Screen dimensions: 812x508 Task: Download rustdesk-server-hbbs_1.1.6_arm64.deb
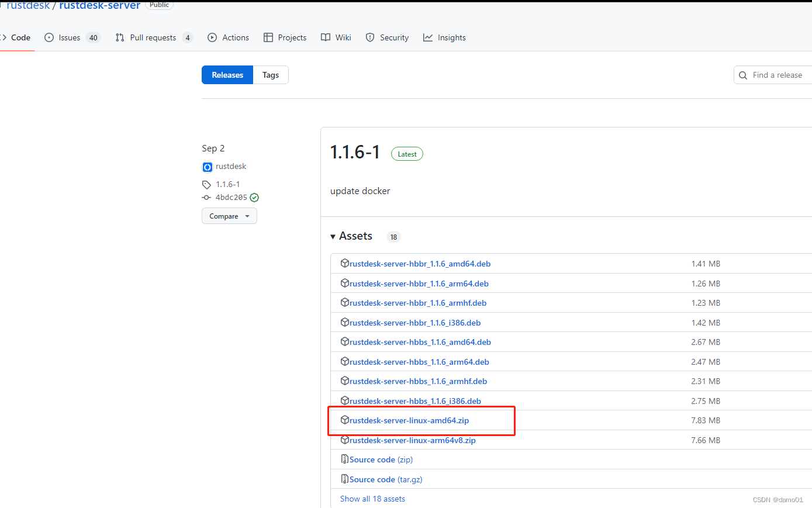tap(419, 362)
